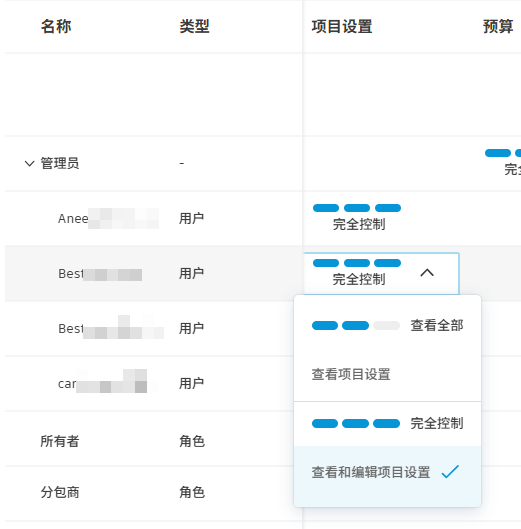Click the permission bars in 管理员 预算 column
521x529 pixels.
(503, 153)
